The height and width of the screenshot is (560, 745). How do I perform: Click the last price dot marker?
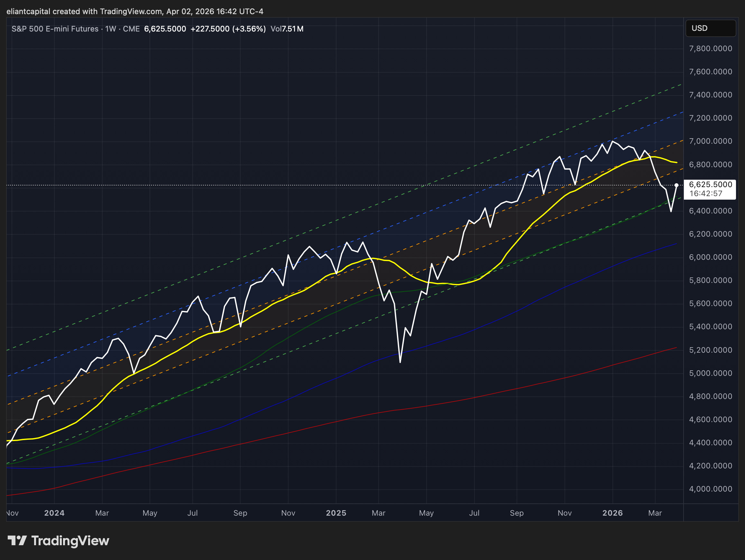tap(676, 185)
